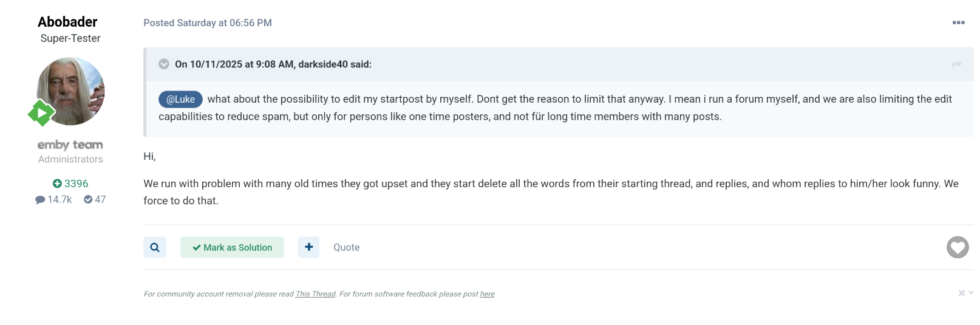Viewport: 980px width, 325px height.
Task: Quote this post
Action: pos(346,247)
